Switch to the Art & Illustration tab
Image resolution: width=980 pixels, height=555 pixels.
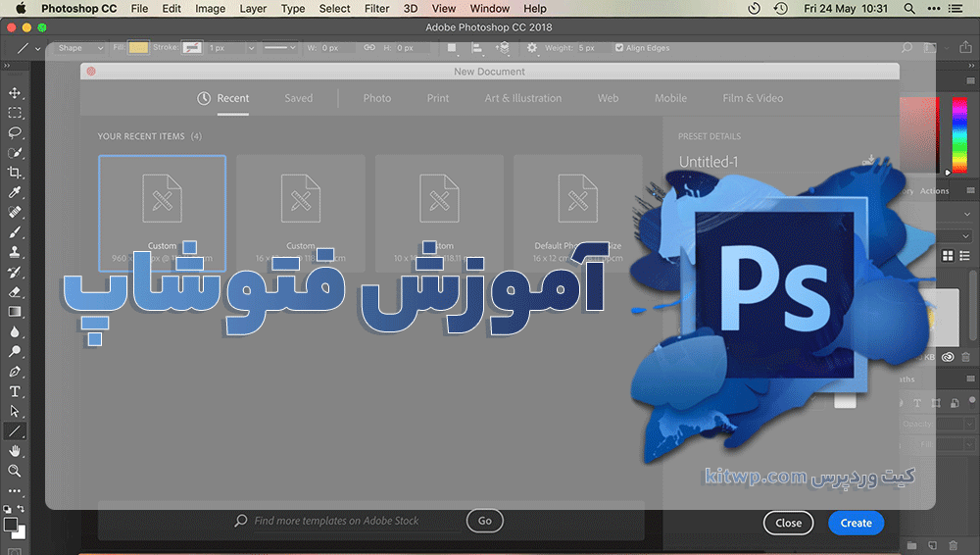523,98
